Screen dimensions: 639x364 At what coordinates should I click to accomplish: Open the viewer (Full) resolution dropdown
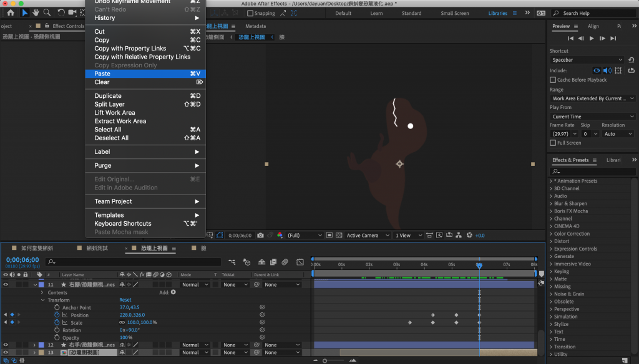coord(305,236)
